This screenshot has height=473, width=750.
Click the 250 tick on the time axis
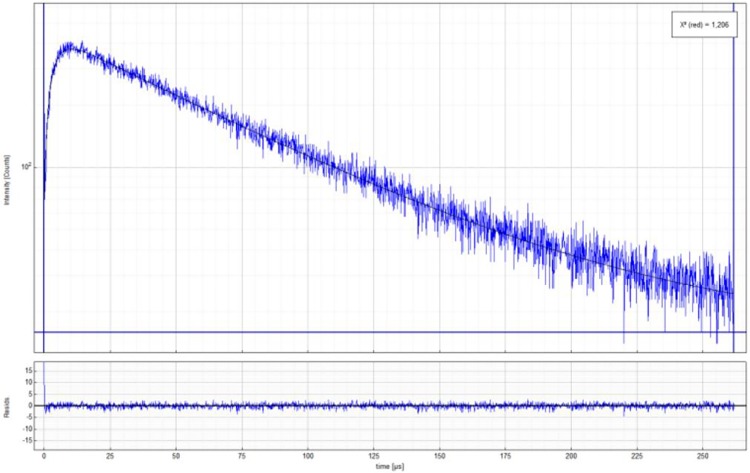(702, 454)
